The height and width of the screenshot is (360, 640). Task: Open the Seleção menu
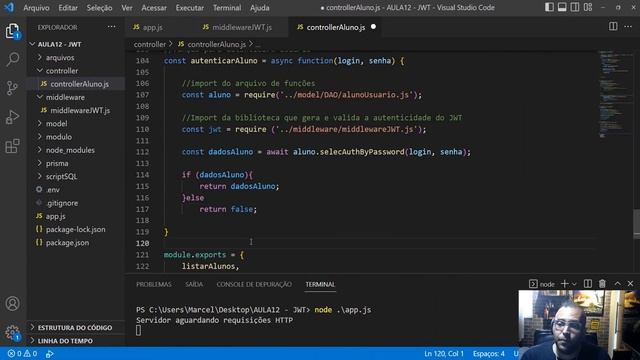pyautogui.click(x=99, y=8)
